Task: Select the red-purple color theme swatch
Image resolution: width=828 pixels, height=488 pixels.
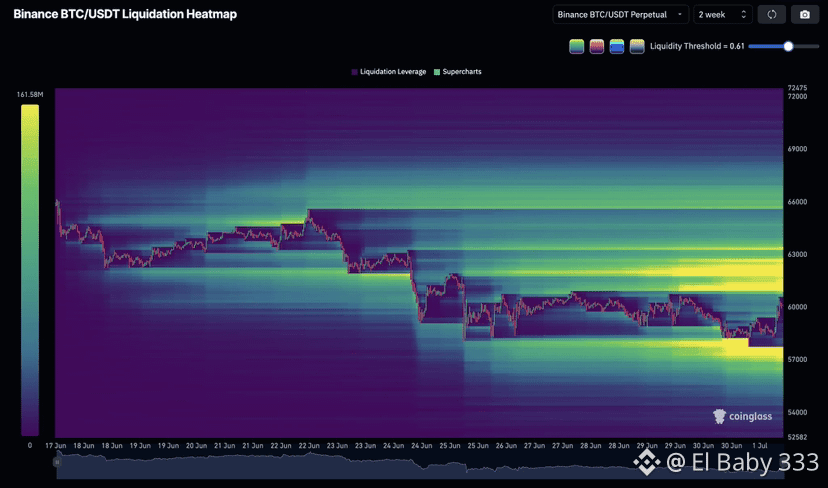Action: click(x=597, y=46)
